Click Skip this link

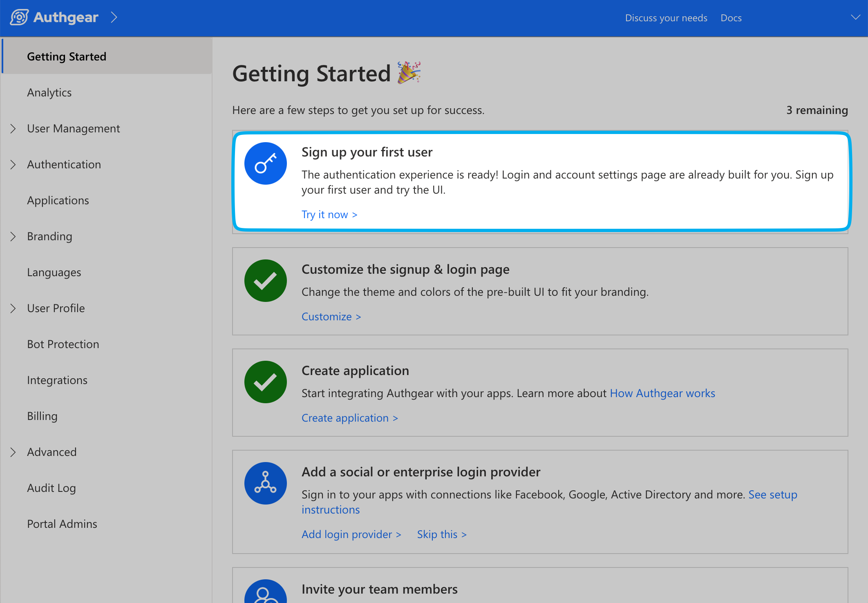pos(441,534)
